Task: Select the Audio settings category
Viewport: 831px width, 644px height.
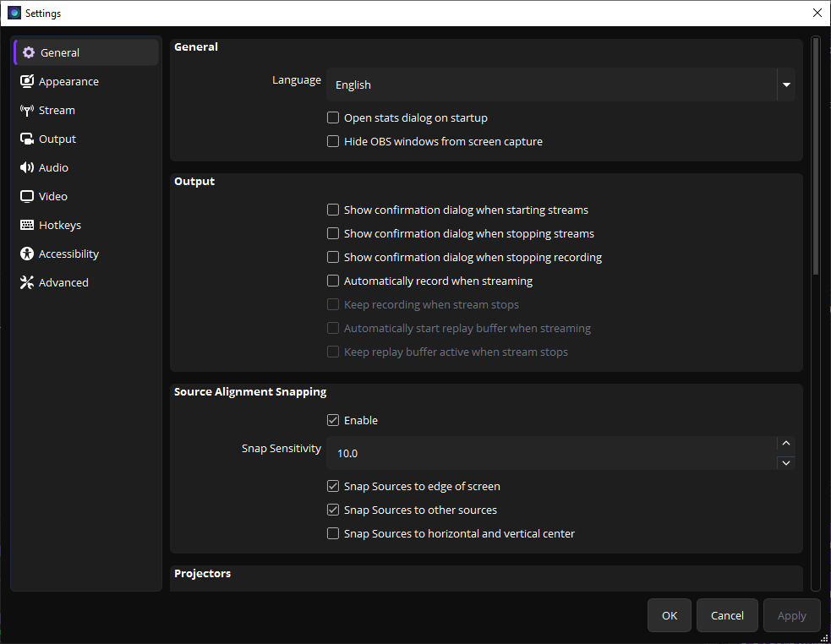Action: click(x=86, y=167)
